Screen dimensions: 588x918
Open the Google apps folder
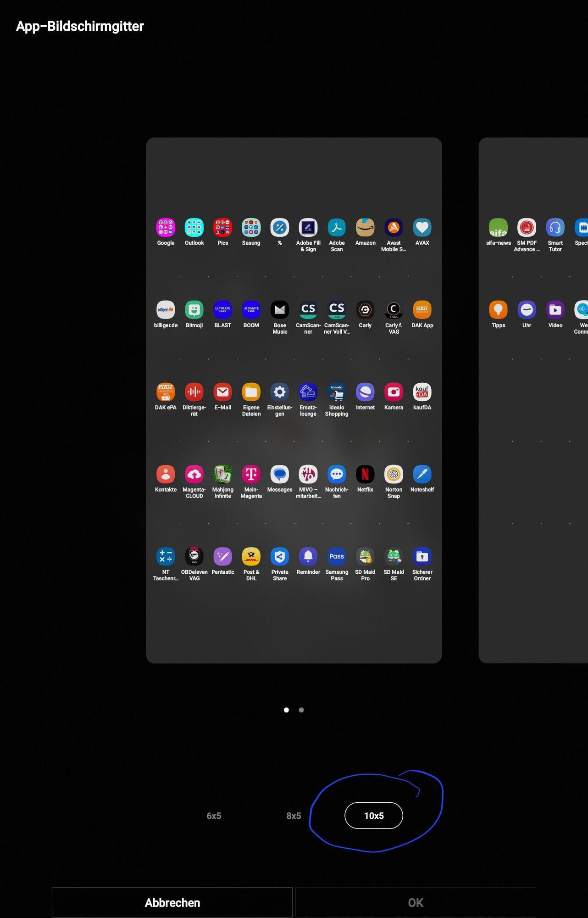pos(166,228)
